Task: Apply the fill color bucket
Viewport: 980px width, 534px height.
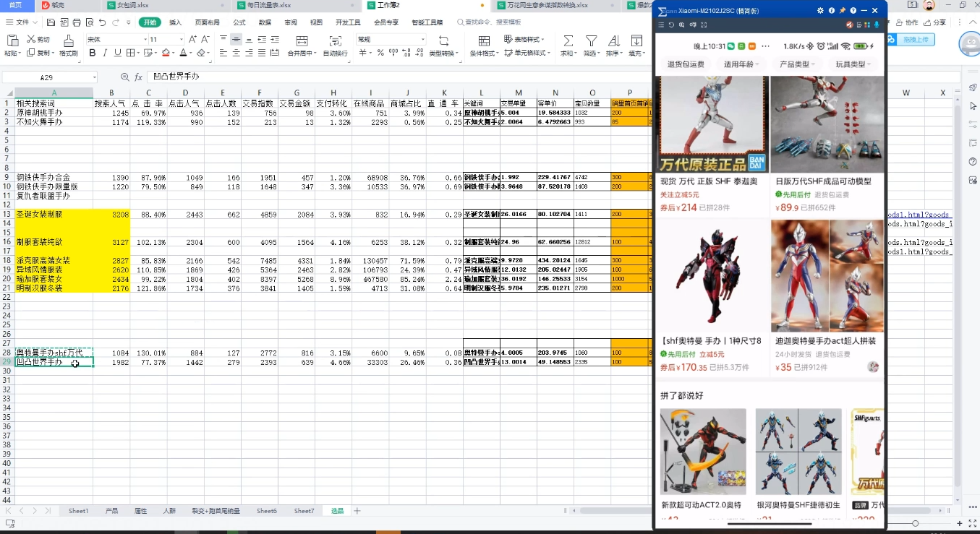Action: (166, 53)
